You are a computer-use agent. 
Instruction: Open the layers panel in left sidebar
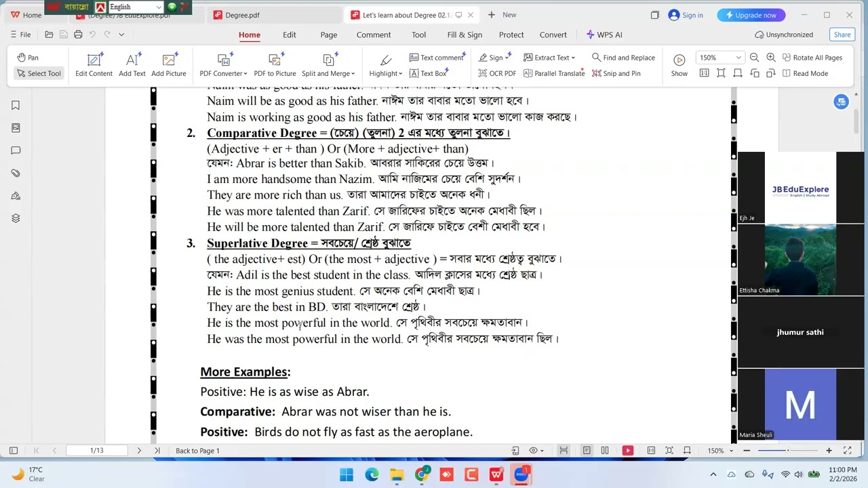click(x=16, y=218)
